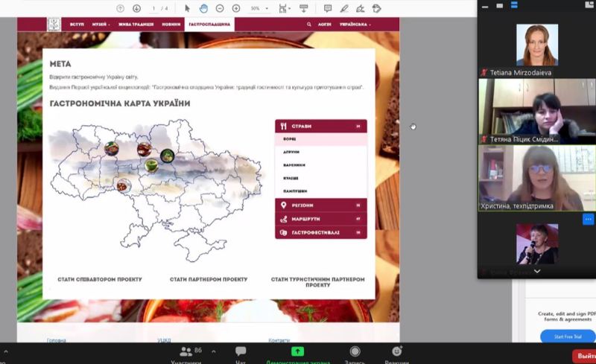Select ВАРЕНИКИ in the dishes list
The width and height of the screenshot is (596, 364).
click(x=321, y=165)
